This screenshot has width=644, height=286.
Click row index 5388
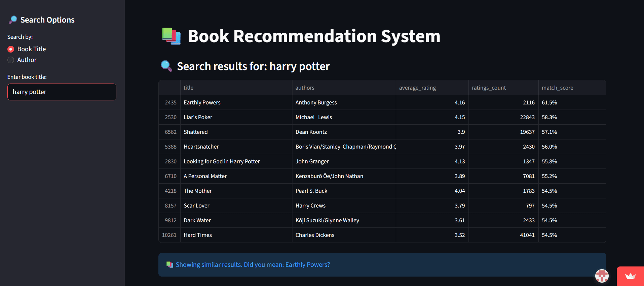pyautogui.click(x=169, y=147)
